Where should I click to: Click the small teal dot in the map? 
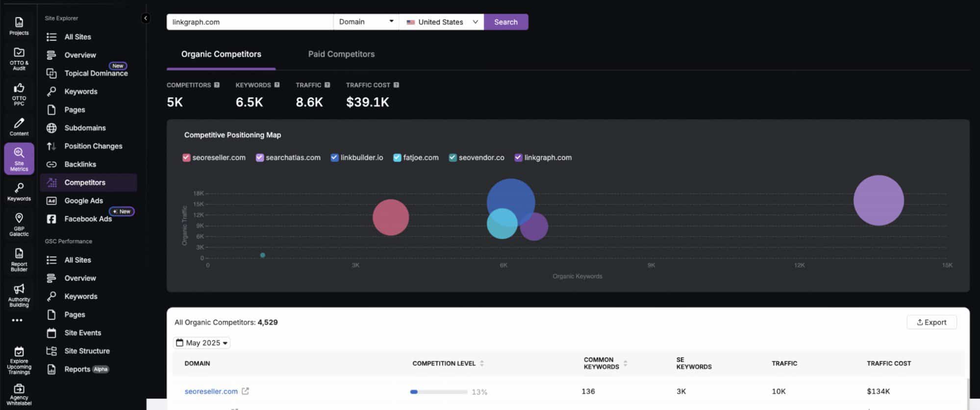coord(263,255)
